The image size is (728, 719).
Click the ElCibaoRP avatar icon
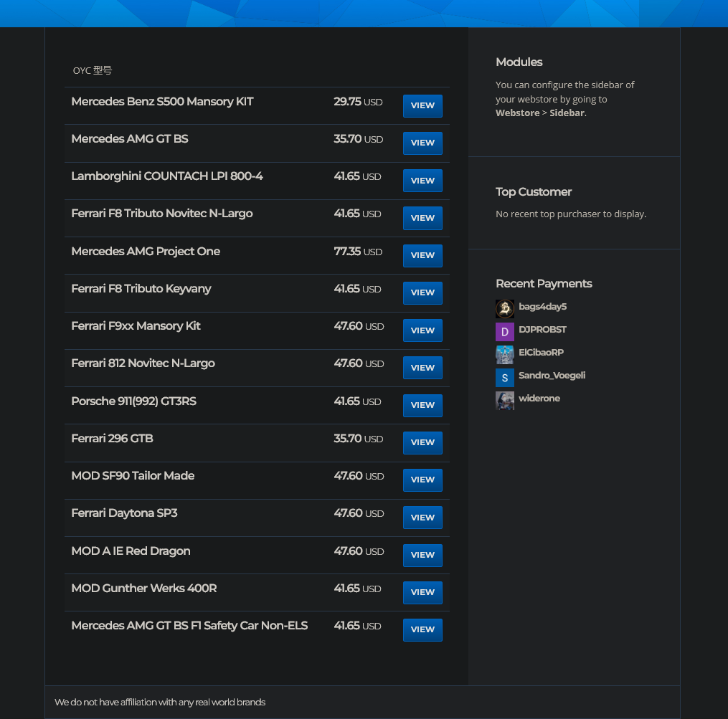505,354
